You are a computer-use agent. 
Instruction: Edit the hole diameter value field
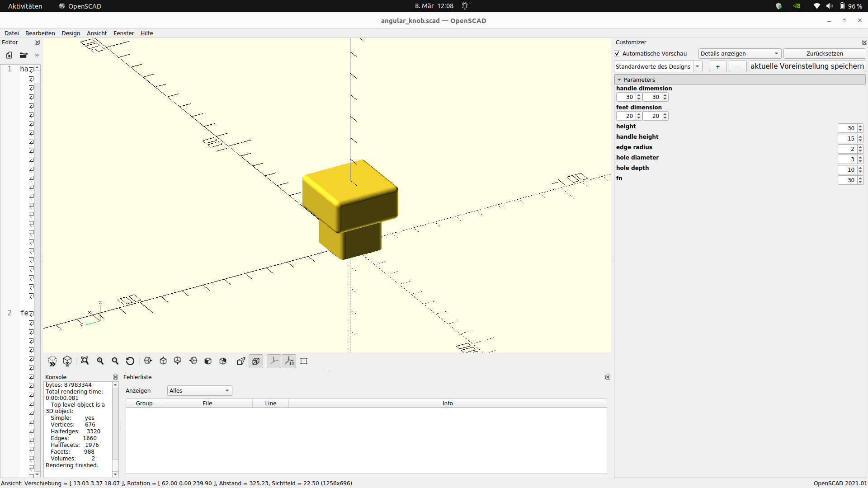tap(848, 159)
